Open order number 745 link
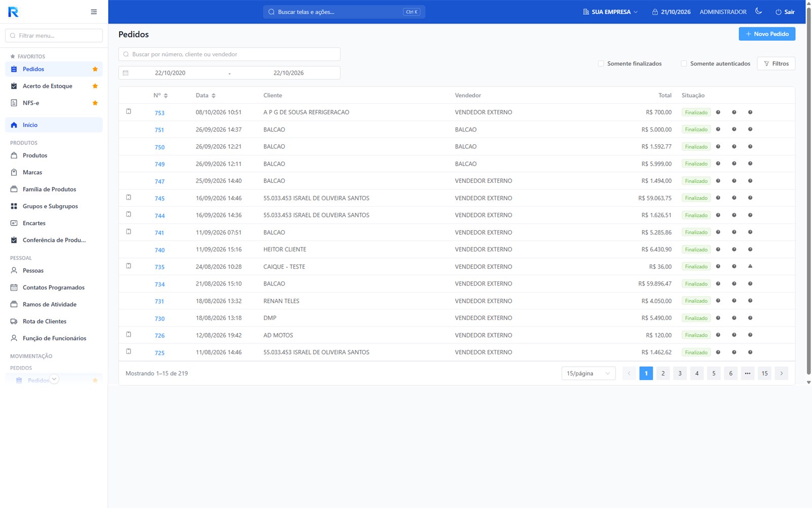This screenshot has height=508, width=812. [159, 199]
